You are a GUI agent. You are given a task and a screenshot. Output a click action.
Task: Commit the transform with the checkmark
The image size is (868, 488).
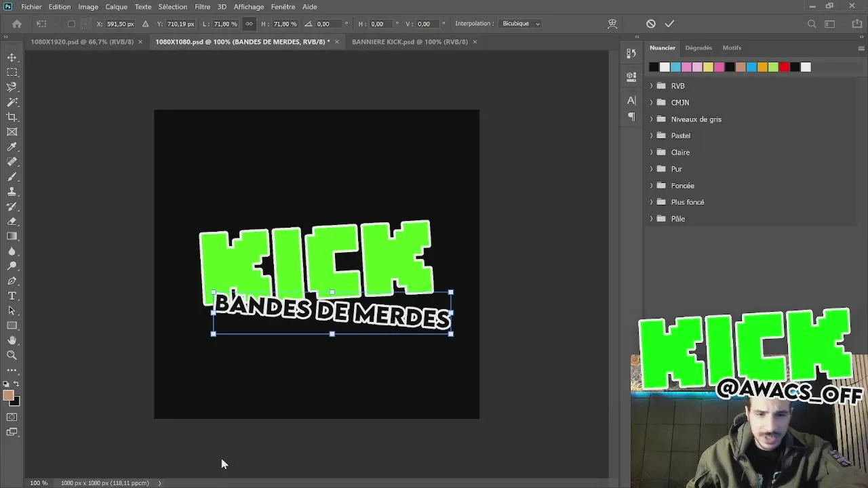coord(669,24)
